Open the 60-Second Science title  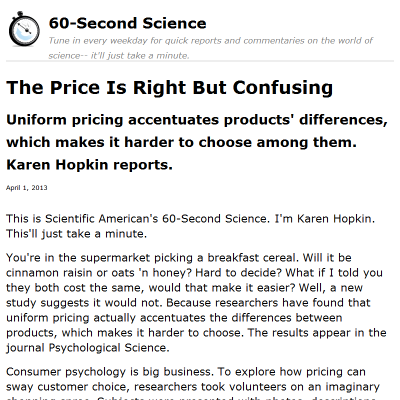click(127, 23)
